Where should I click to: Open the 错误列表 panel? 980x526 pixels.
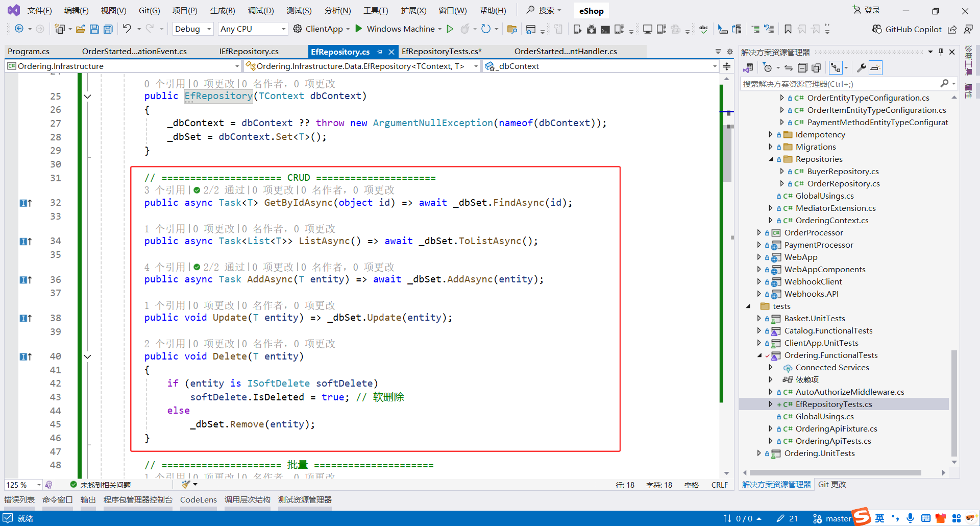(19, 500)
